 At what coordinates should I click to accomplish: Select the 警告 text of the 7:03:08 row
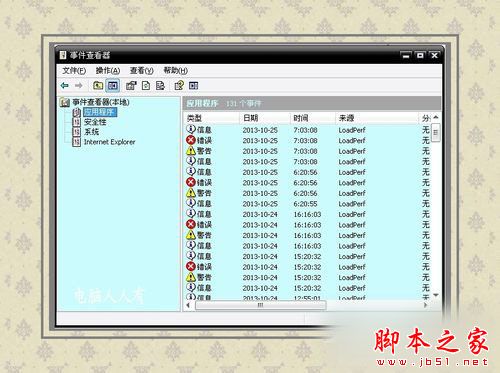pos(204,151)
